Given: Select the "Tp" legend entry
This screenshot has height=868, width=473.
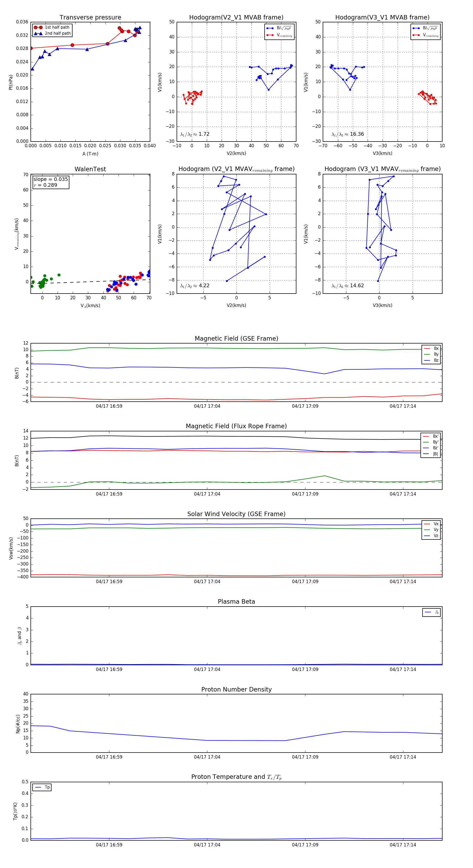Looking at the screenshot, I should point(42,788).
